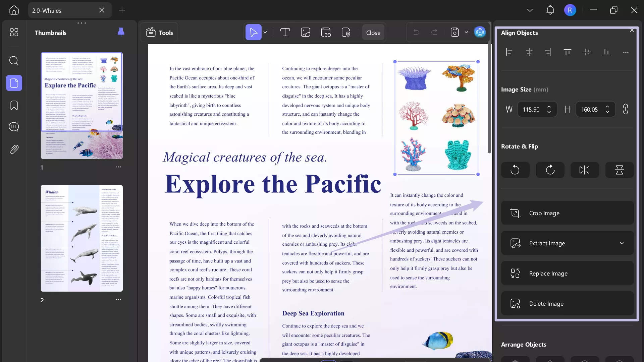Toggle the aspect ratio lock

(626, 109)
